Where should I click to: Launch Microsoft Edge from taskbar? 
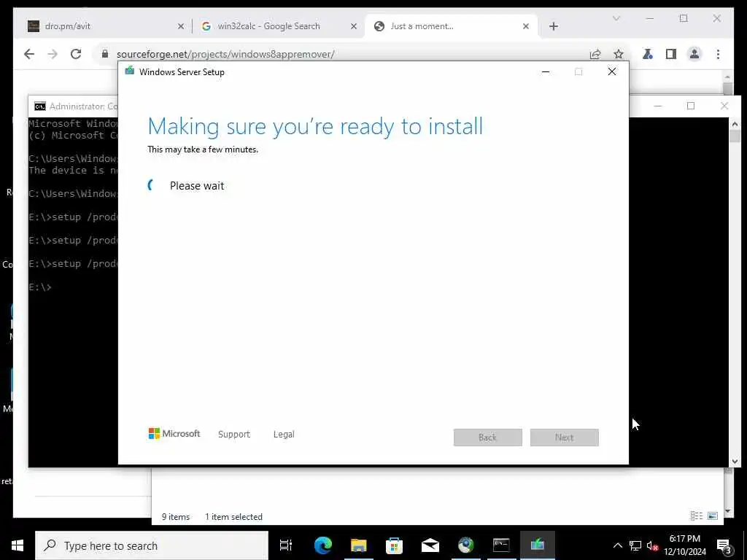(x=323, y=545)
